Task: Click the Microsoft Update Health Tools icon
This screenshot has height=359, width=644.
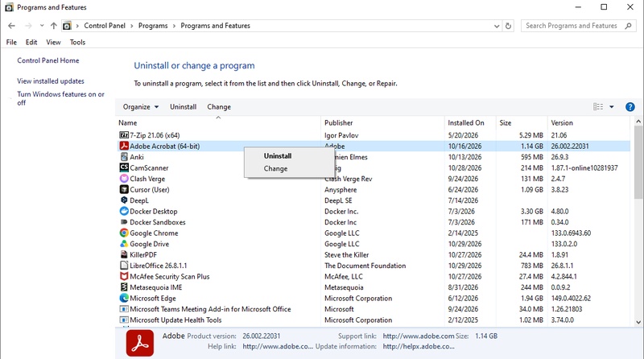Action: [124, 320]
